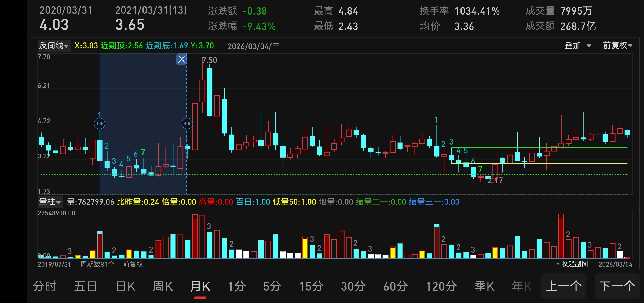
Task: Switch to 周K tab
Action: click(163, 286)
